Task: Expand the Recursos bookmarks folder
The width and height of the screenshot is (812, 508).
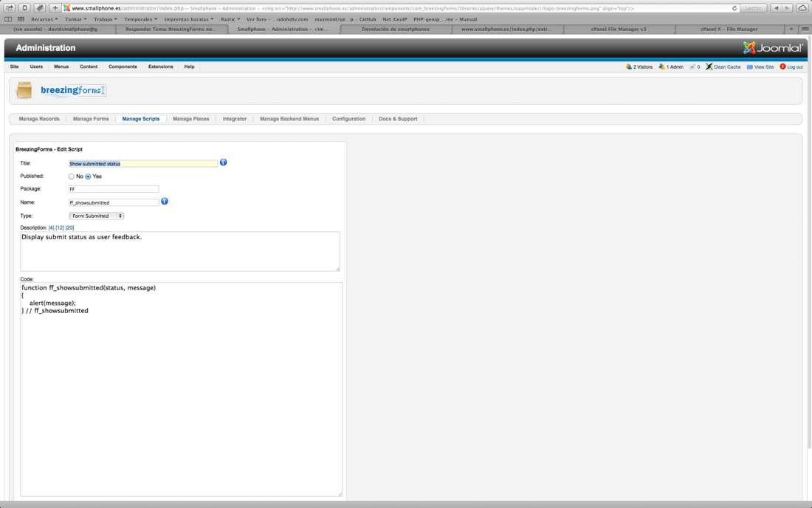Action: (44, 19)
